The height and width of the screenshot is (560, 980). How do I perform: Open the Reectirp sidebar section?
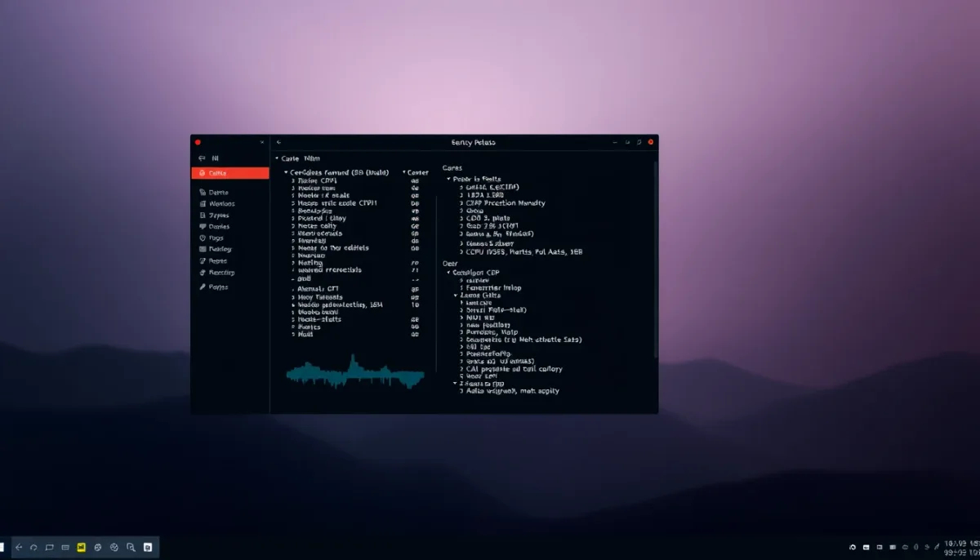coord(220,273)
